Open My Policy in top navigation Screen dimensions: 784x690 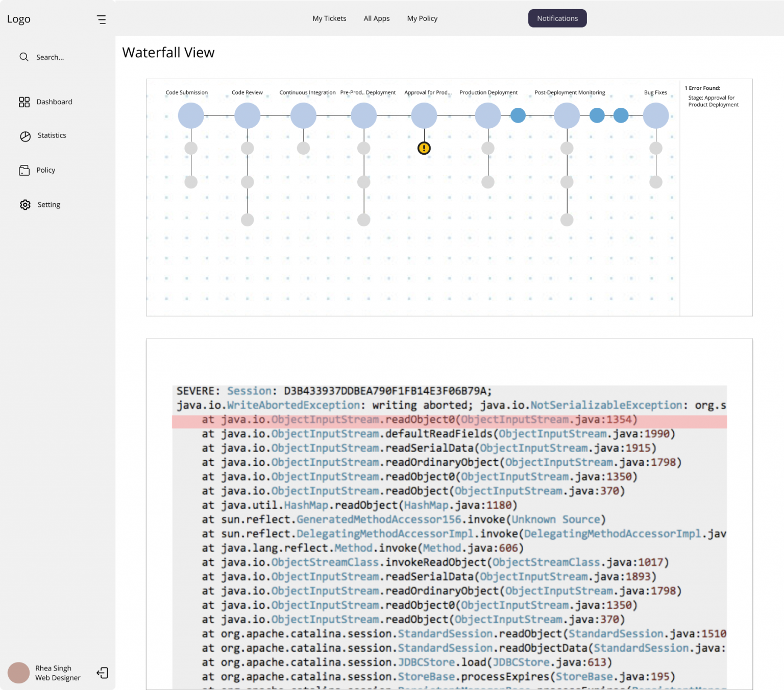(422, 18)
